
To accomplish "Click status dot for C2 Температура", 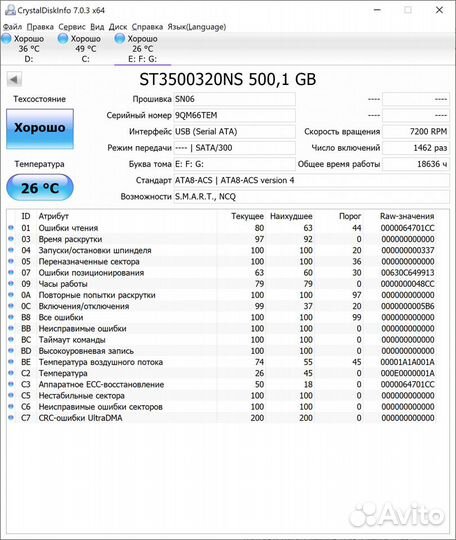I will click(x=11, y=373).
